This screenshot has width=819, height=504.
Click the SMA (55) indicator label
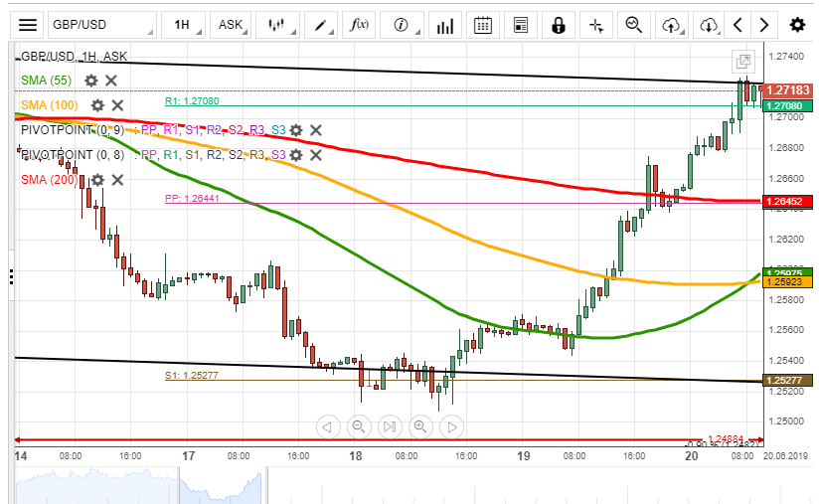(46, 81)
